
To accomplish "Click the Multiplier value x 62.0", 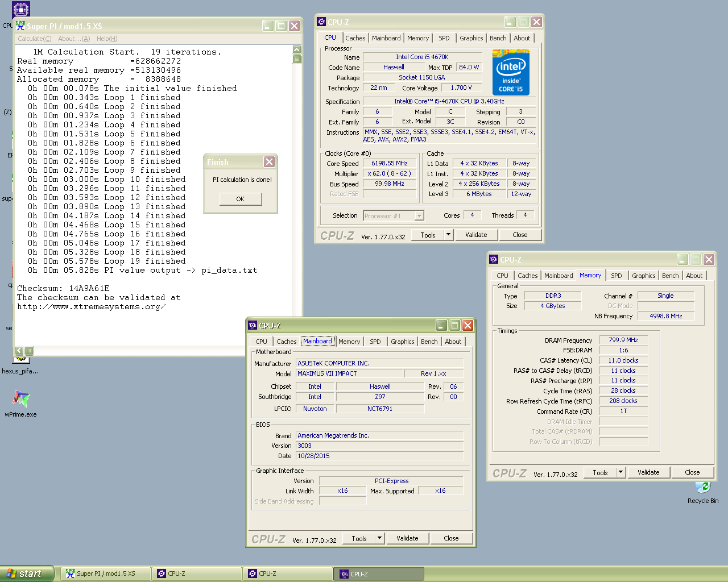I will coord(390,174).
